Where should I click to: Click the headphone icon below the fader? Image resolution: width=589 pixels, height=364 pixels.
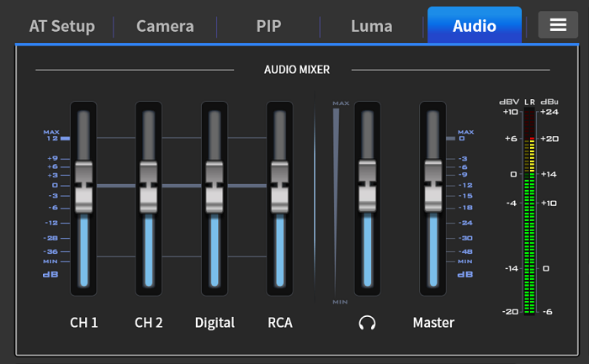[x=366, y=323]
